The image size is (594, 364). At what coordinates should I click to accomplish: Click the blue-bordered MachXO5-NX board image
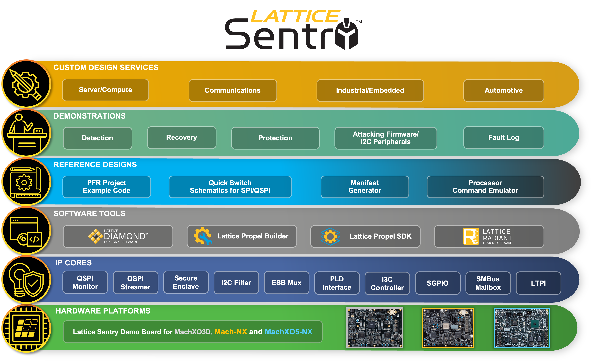[x=522, y=328]
